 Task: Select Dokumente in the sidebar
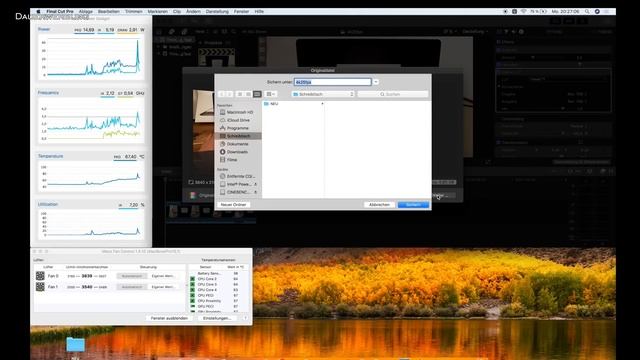coord(238,144)
